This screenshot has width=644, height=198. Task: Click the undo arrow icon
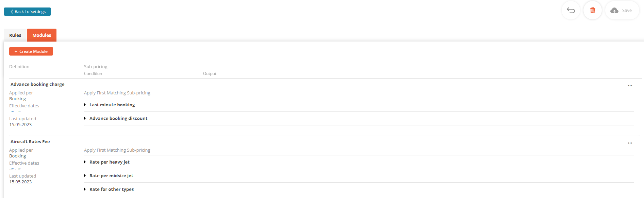pos(571,11)
